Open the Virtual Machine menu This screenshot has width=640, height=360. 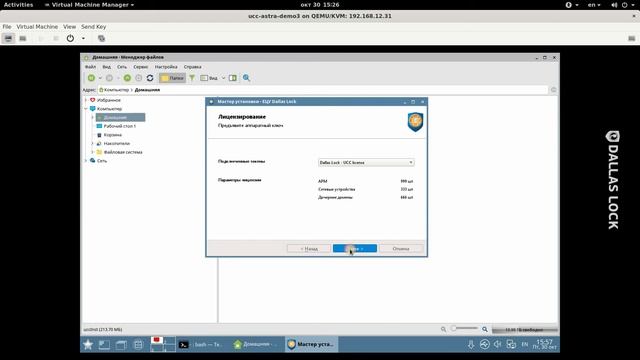click(37, 27)
